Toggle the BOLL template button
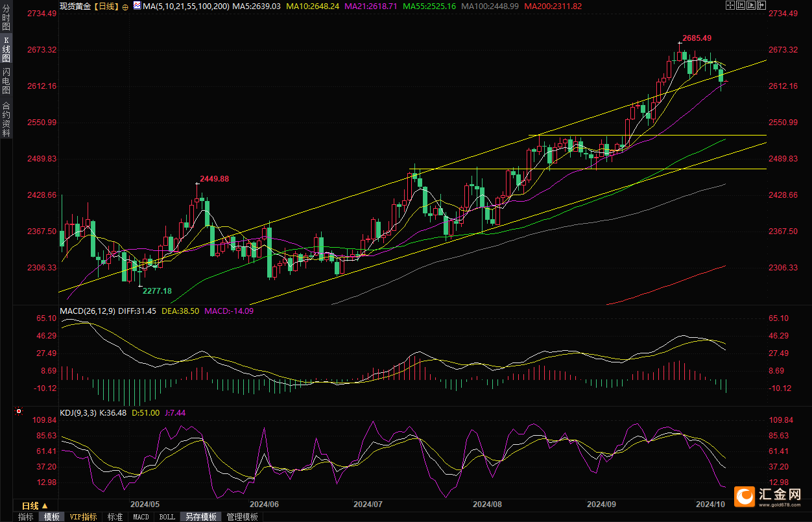Screen dimensions: 812x522 [167, 517]
